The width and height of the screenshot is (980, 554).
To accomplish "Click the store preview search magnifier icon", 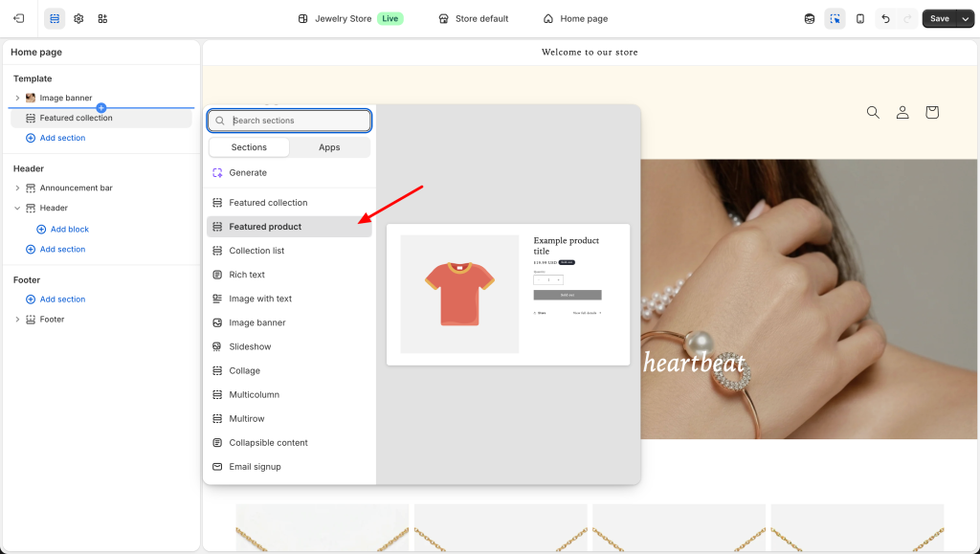I will (x=872, y=112).
